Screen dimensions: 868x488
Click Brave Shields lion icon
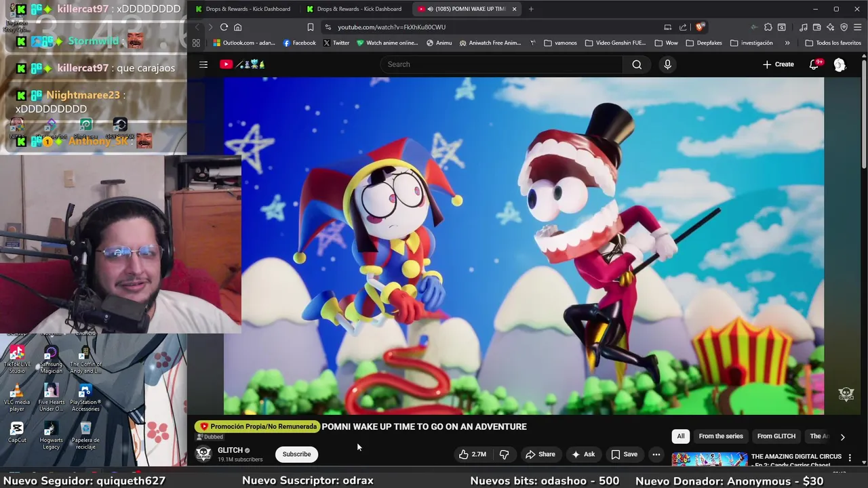[700, 27]
